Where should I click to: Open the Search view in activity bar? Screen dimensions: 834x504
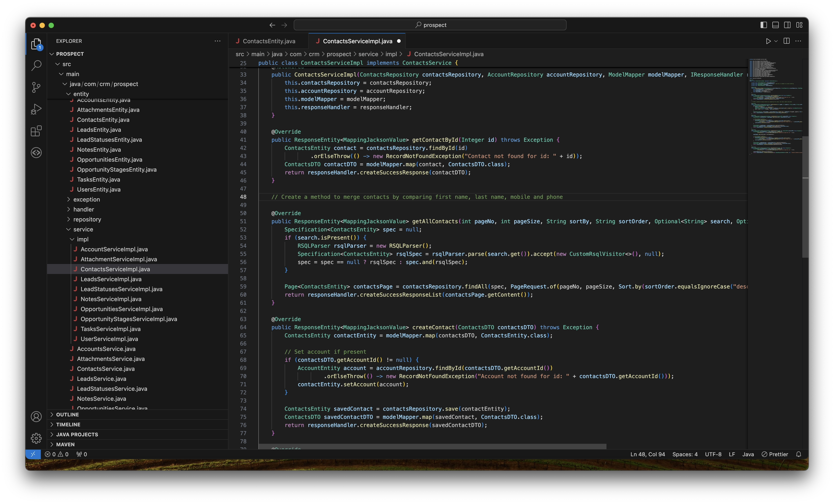point(36,65)
